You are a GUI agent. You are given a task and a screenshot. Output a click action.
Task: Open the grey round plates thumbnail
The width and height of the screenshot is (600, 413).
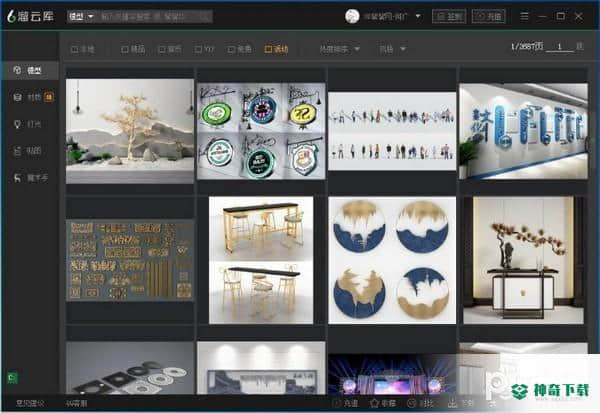(130, 368)
